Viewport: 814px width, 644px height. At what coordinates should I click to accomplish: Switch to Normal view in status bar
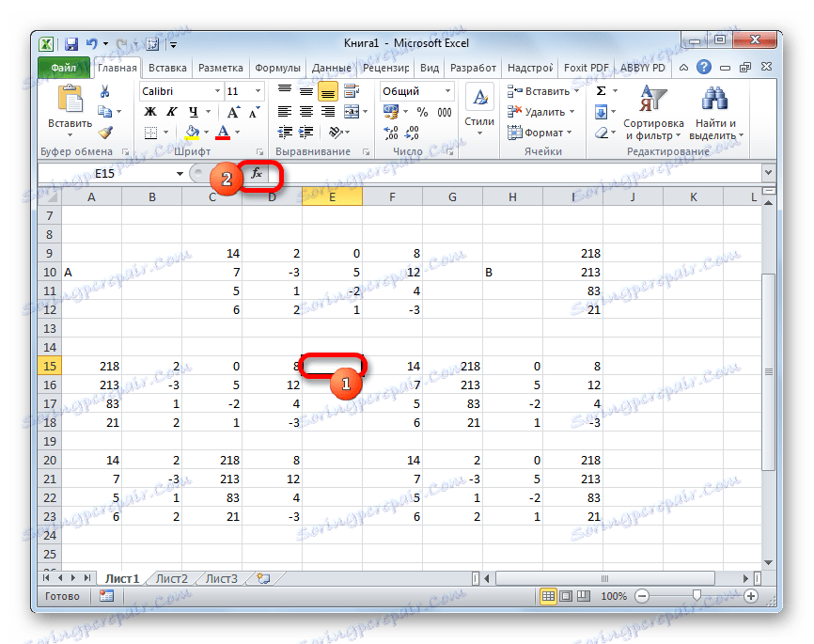point(548,596)
